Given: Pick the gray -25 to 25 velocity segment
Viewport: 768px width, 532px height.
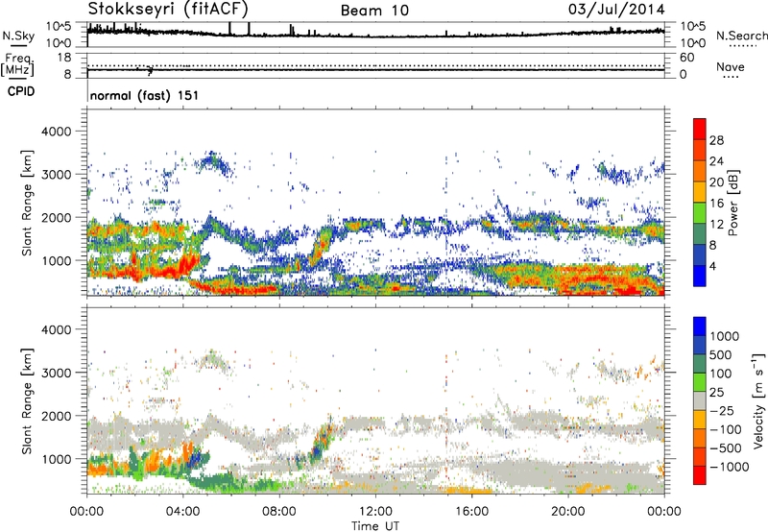Looking at the screenshot, I should 700,400.
